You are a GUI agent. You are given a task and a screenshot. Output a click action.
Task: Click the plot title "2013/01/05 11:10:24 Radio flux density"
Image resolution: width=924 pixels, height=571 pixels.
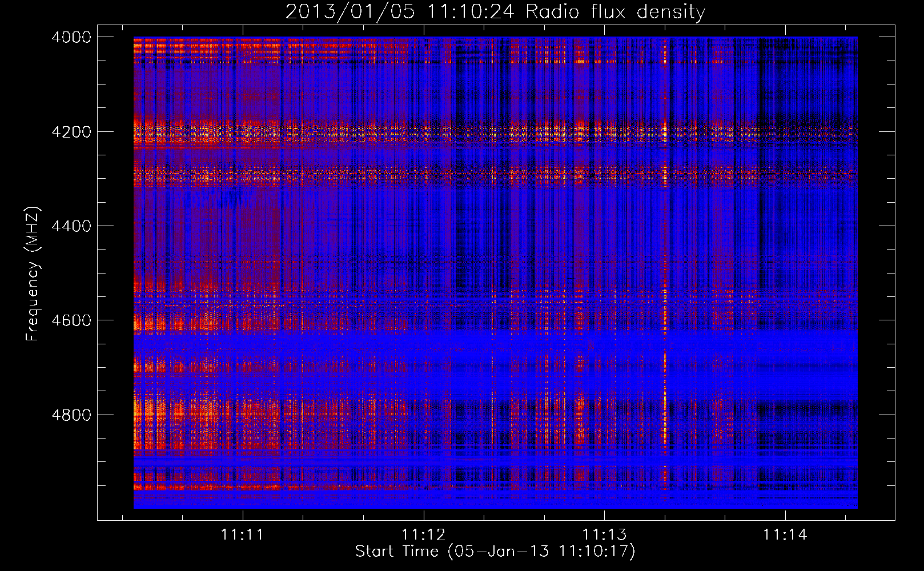pyautogui.click(x=495, y=12)
